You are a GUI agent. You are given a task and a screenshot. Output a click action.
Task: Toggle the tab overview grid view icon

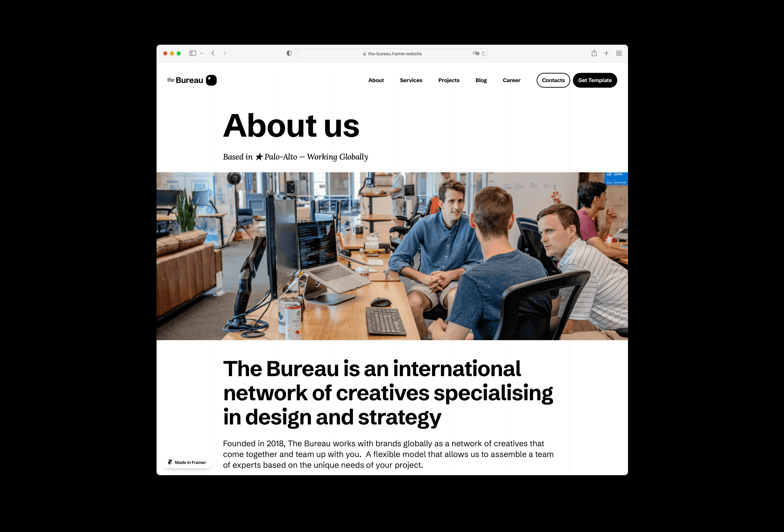tap(619, 54)
